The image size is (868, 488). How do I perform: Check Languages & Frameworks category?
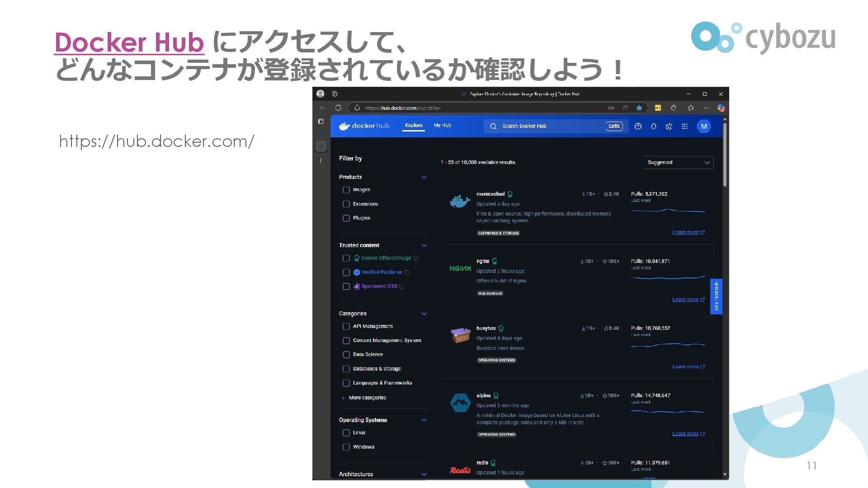tap(346, 383)
